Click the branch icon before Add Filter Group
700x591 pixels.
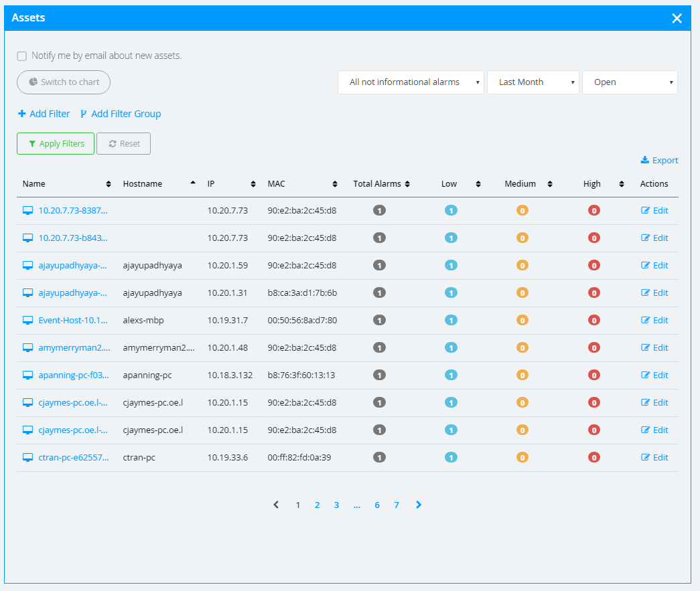[83, 114]
